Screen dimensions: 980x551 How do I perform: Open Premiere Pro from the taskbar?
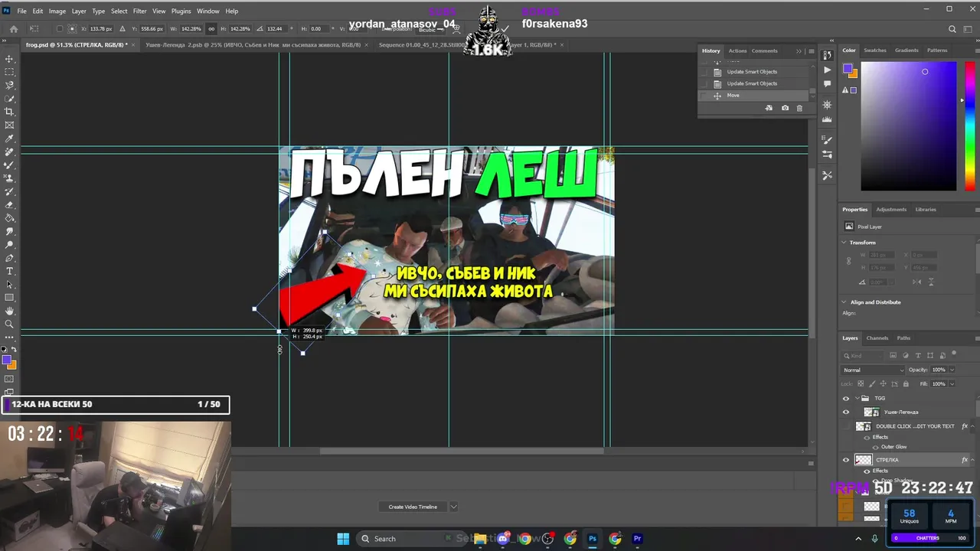click(637, 539)
